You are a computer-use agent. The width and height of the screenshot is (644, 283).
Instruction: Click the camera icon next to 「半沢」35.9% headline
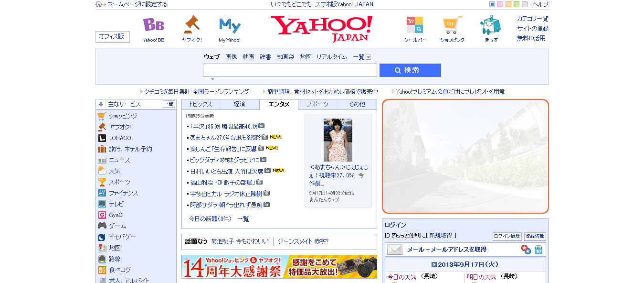tap(262, 126)
